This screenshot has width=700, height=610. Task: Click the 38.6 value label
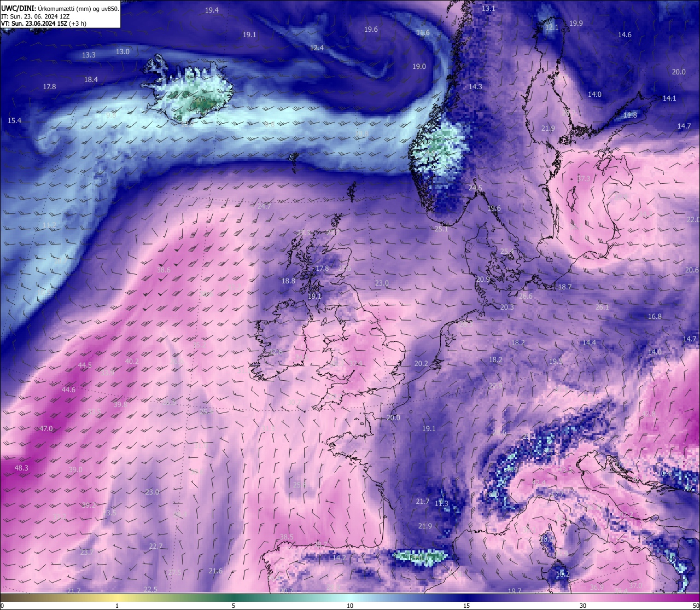tap(164, 270)
